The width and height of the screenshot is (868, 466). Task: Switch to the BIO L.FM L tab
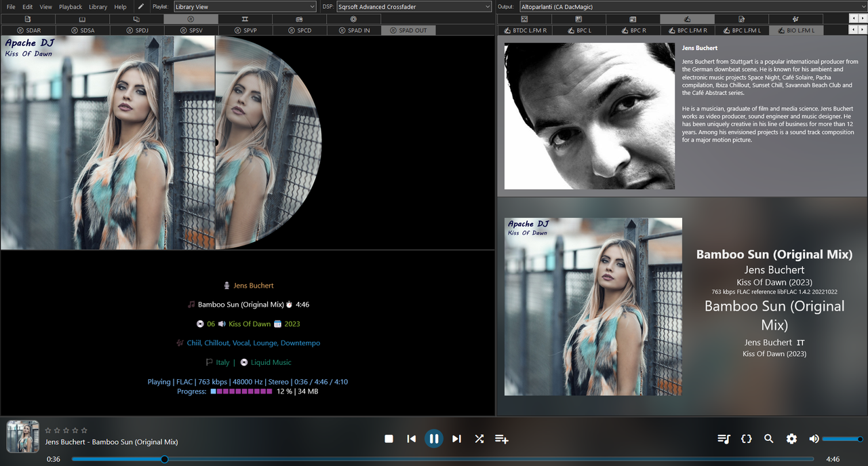click(795, 30)
